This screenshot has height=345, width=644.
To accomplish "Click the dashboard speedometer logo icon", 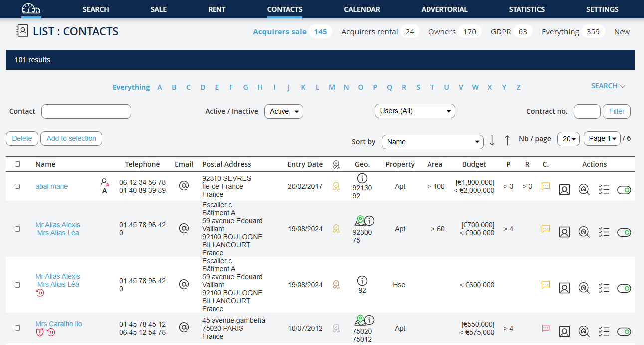I will [x=31, y=9].
